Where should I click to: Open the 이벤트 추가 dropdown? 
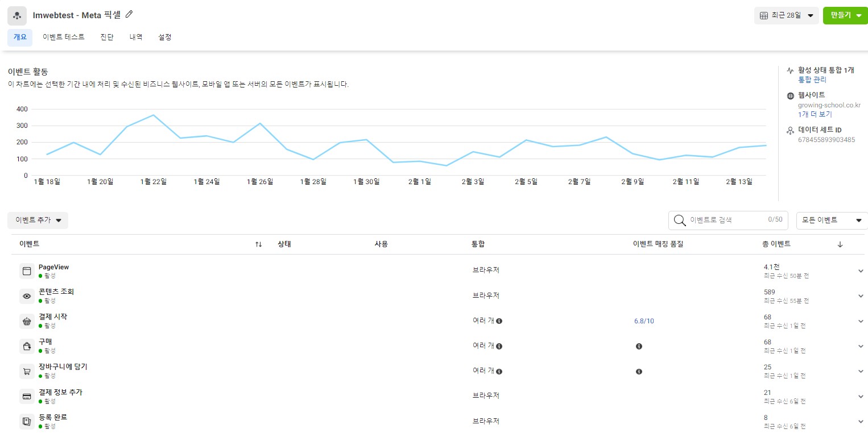tap(38, 220)
